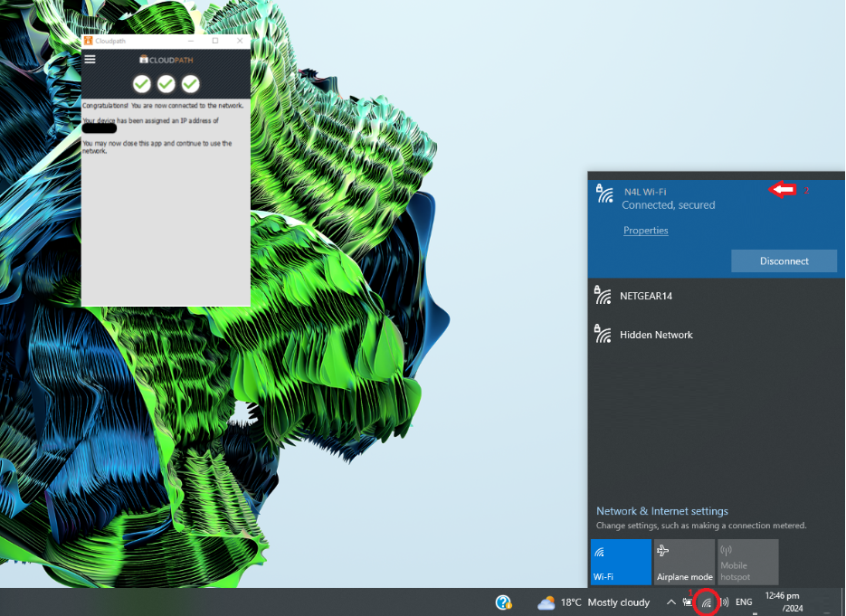846x616 pixels.
Task: Click the NETGEAR14 network signal icon
Action: point(603,295)
